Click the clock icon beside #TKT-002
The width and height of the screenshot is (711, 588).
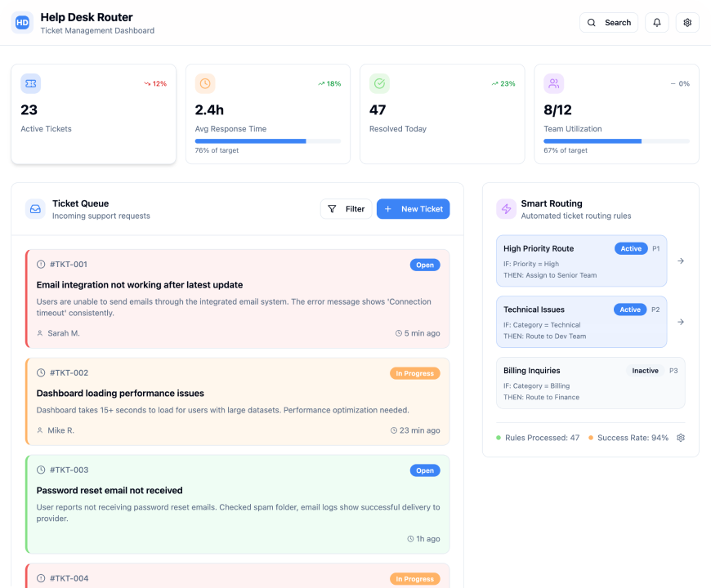coord(41,373)
